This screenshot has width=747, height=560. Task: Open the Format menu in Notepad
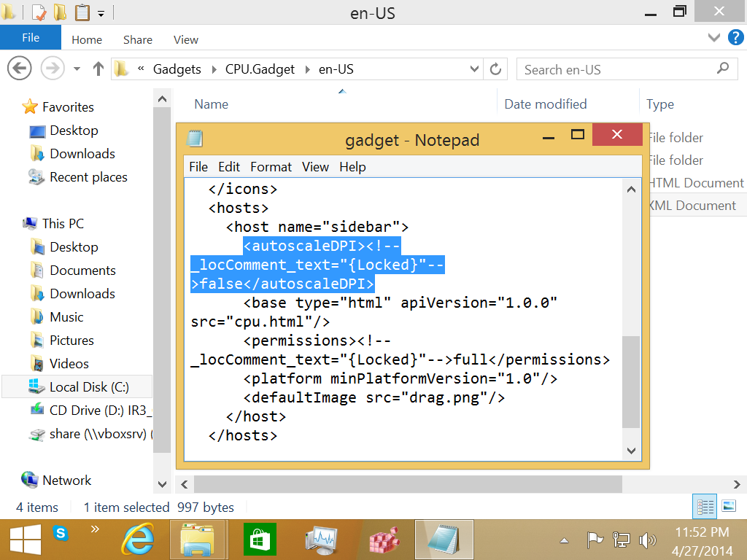pos(271,167)
